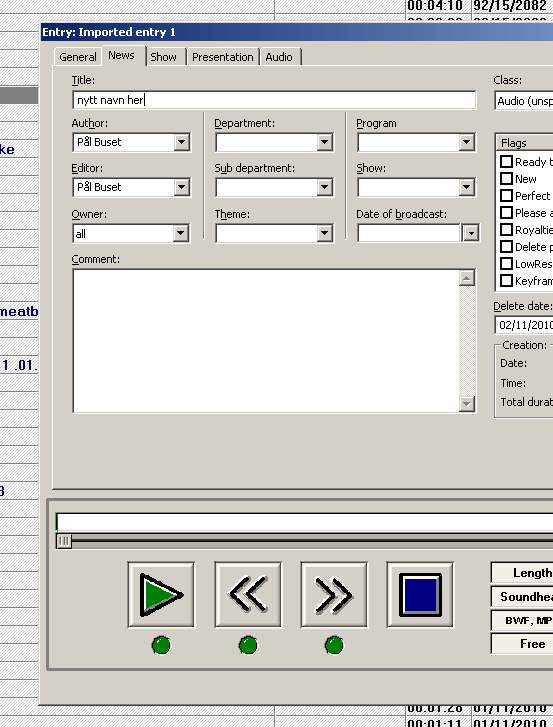The width and height of the screenshot is (553, 727).
Task: Click the fast-forward double-arrow button
Action: click(x=334, y=594)
